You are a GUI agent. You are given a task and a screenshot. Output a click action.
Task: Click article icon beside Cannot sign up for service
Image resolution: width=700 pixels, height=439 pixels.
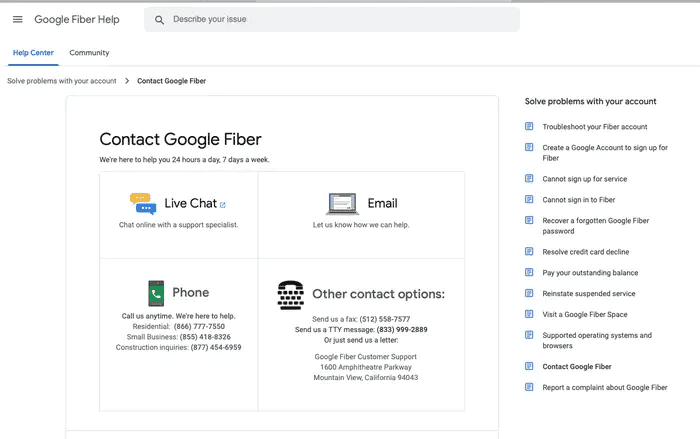(529, 179)
